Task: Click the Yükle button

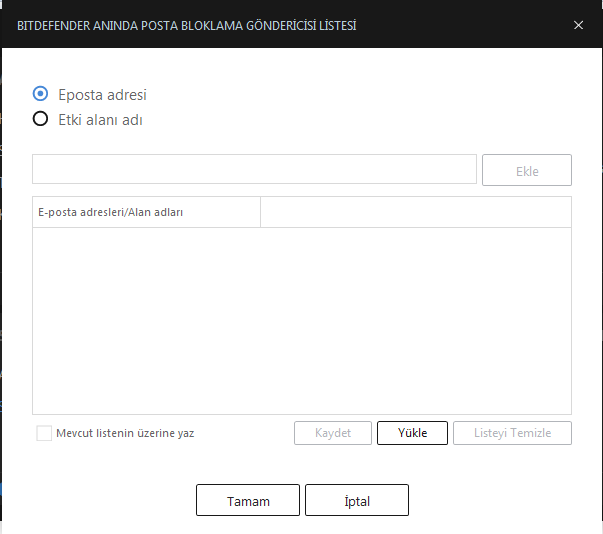Action: [x=412, y=433]
